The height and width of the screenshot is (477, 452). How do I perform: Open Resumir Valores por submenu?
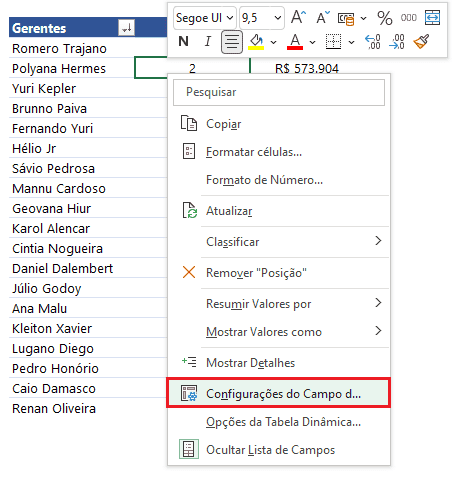tap(279, 304)
